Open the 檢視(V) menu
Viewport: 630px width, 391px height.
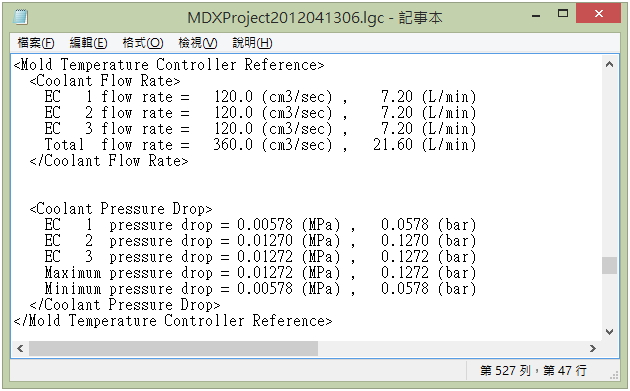[198, 43]
